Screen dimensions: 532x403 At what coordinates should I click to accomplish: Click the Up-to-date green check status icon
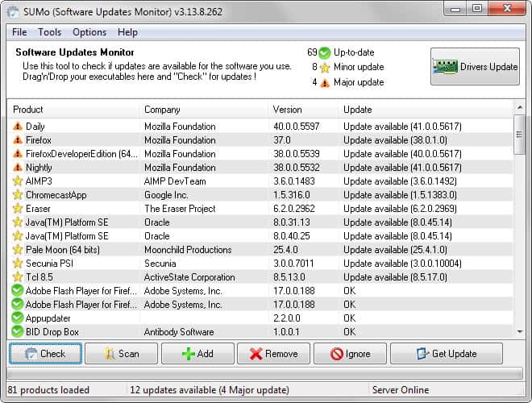tap(325, 52)
